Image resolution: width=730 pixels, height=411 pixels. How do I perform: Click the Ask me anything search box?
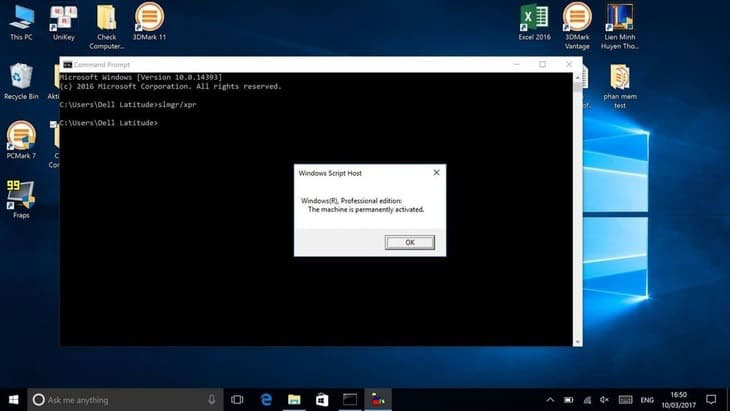125,400
